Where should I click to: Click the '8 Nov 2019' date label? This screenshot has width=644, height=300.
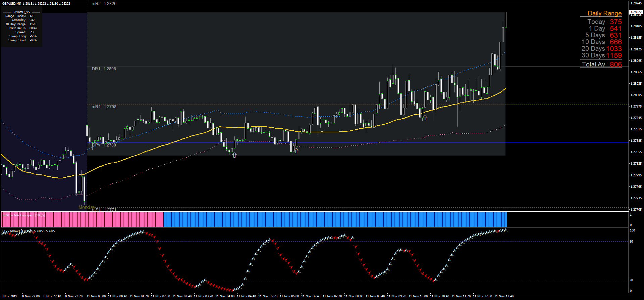(9, 296)
